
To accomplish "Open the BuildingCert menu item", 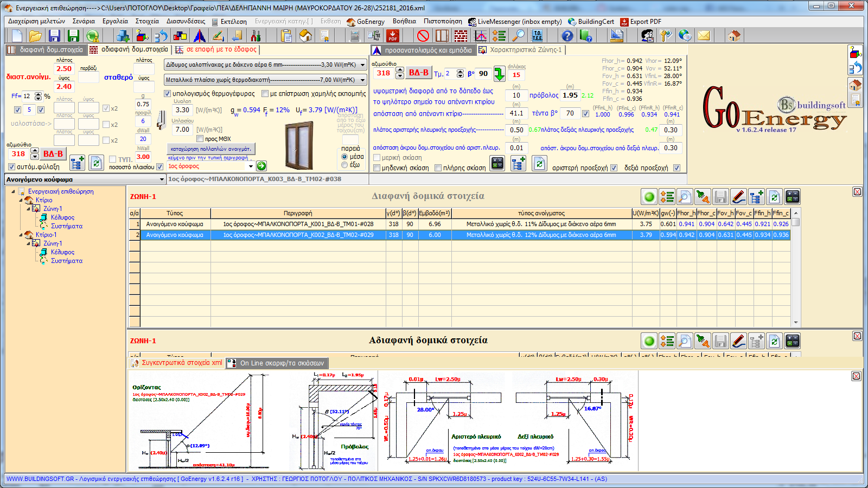I will point(591,22).
